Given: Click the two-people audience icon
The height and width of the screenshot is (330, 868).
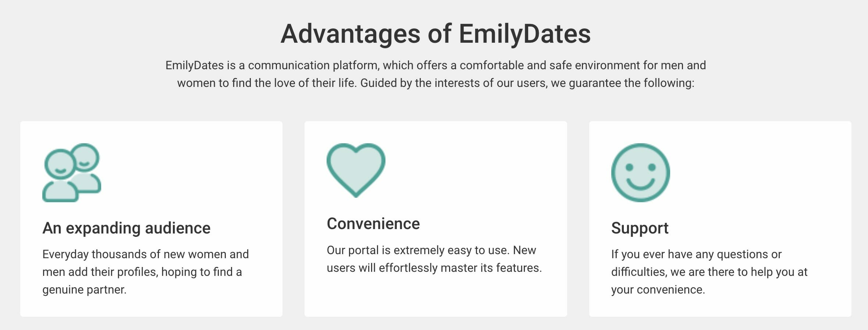Looking at the screenshot, I should [x=72, y=172].
